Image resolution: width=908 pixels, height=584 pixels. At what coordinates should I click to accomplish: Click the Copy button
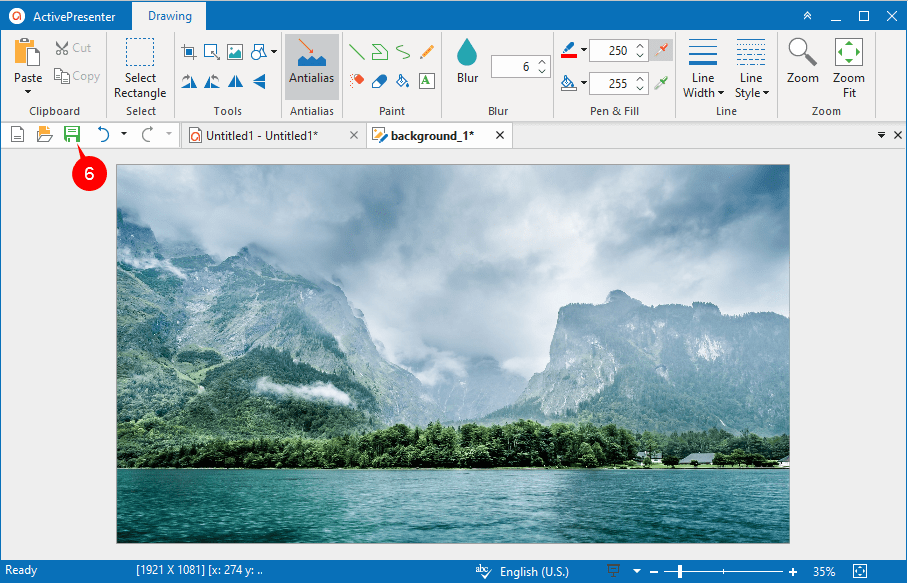click(x=77, y=76)
